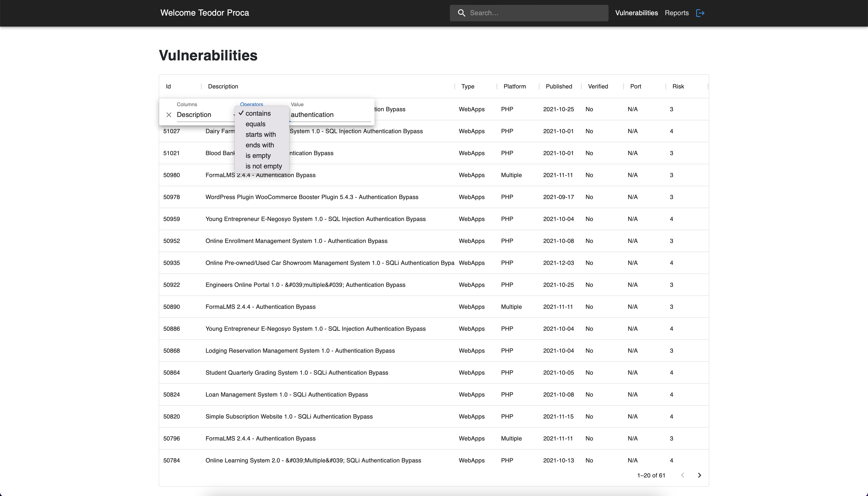Open the Vulnerabilities nav link
This screenshot has height=496, width=868.
click(636, 13)
